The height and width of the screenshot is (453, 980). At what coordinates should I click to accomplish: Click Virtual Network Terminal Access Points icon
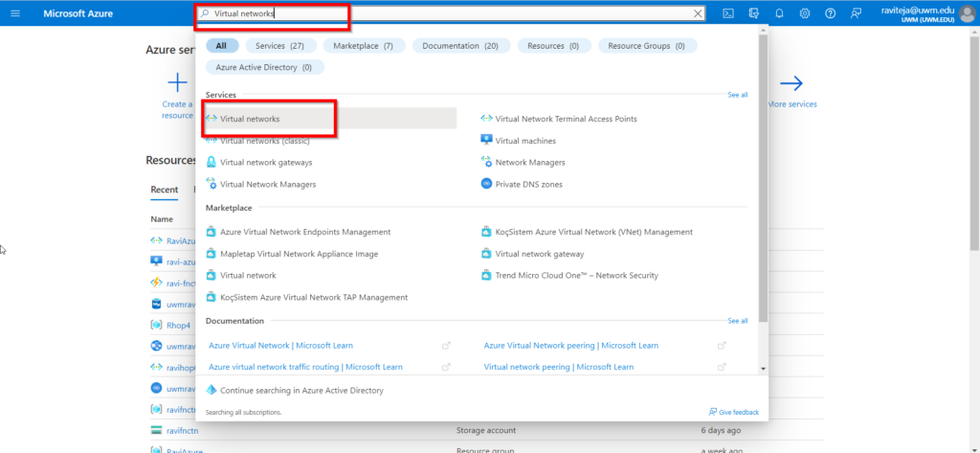pyautogui.click(x=486, y=118)
